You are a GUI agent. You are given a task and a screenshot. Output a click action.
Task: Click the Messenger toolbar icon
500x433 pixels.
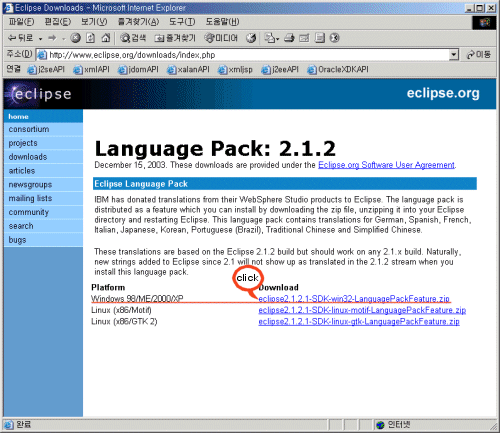pos(334,38)
